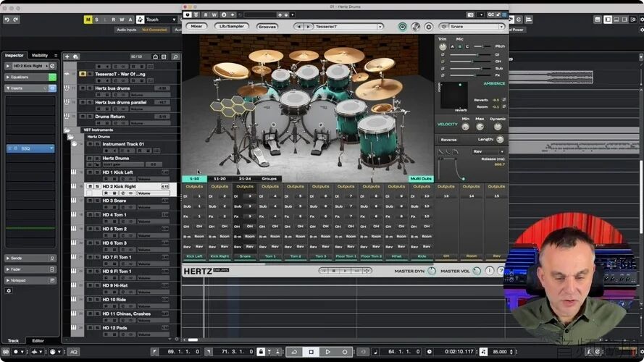
Task: Toggle global Read automation R button
Action: pyautogui.click(x=113, y=20)
